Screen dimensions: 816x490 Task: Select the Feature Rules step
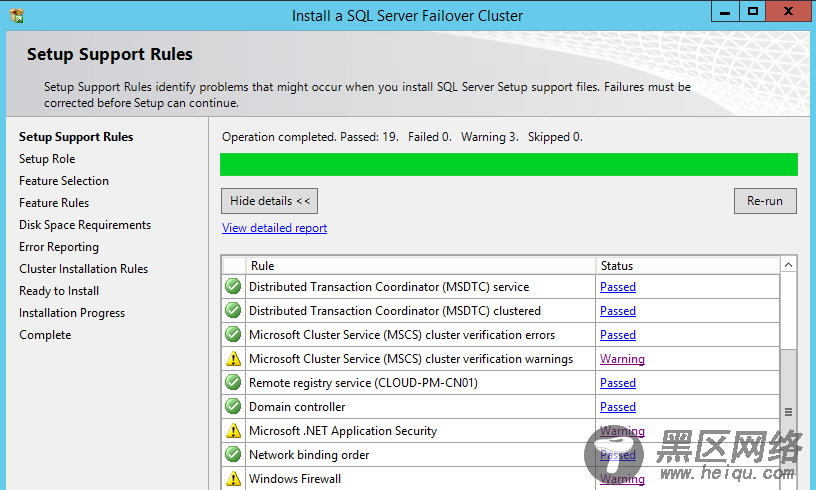point(54,202)
